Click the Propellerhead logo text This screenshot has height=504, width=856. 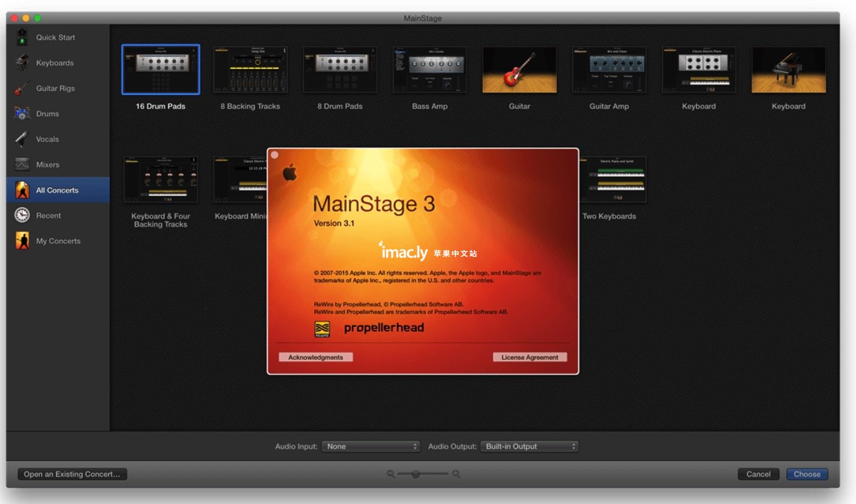pyautogui.click(x=384, y=328)
